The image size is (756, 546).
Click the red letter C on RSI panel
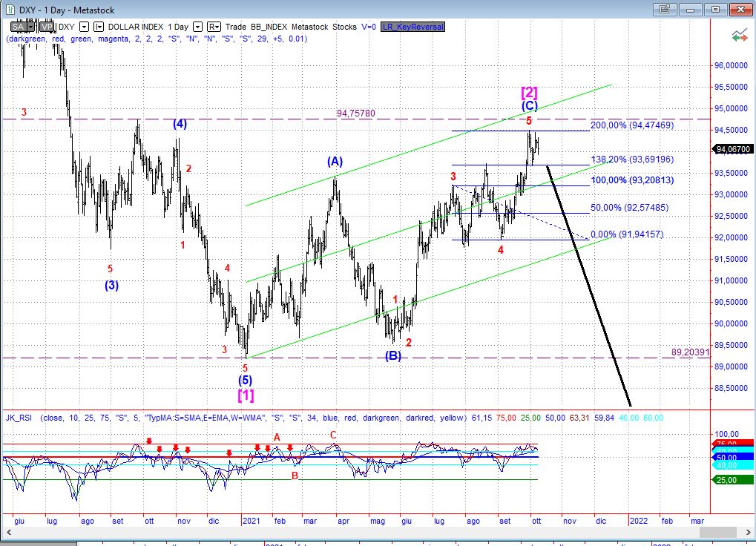tap(333, 435)
